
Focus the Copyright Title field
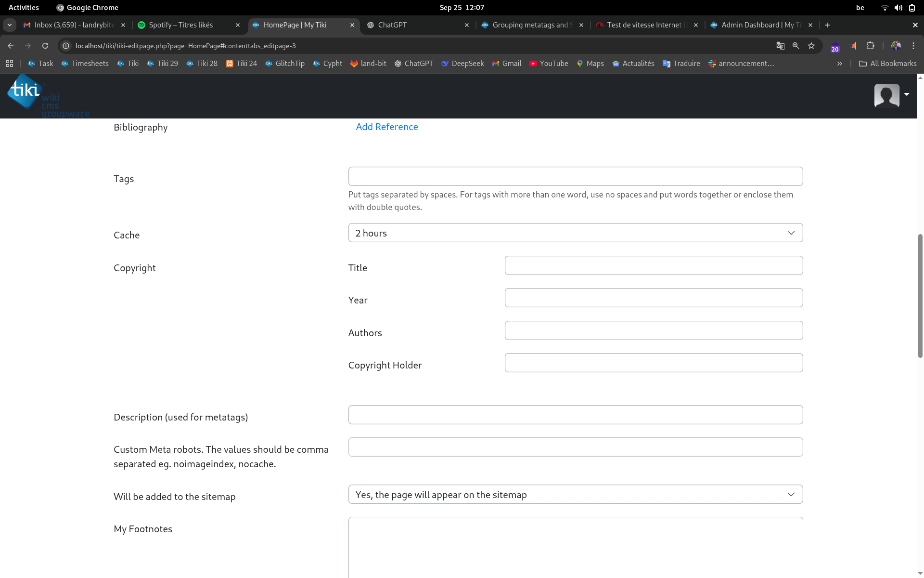click(x=654, y=265)
